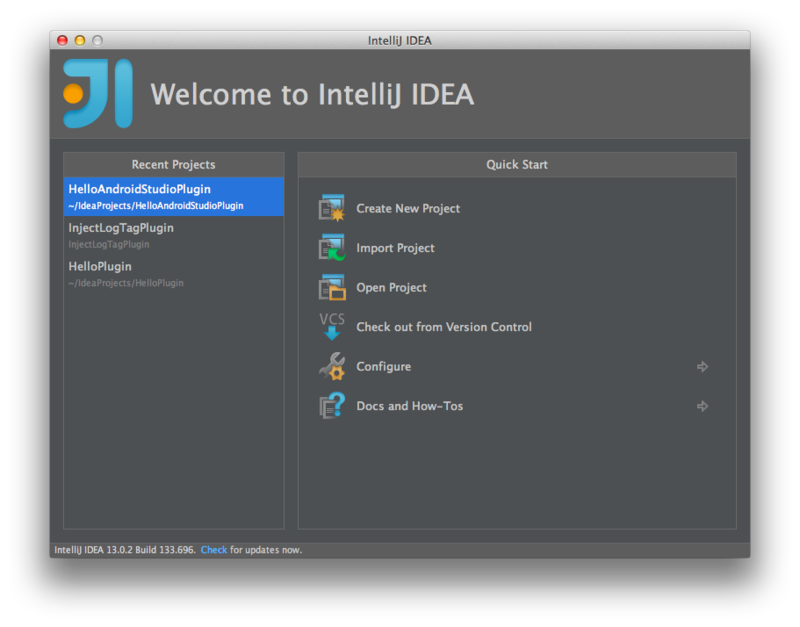Open the Docs and How-Tos label
Image resolution: width=800 pixels, height=627 pixels.
pyautogui.click(x=410, y=406)
